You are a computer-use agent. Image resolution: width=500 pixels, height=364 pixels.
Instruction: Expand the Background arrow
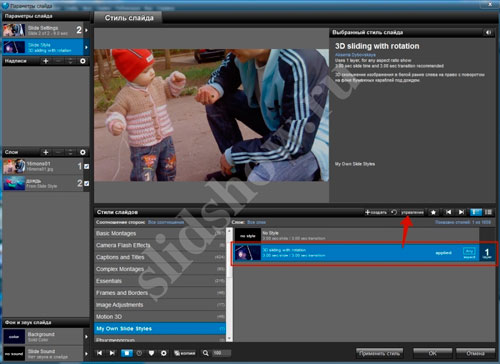(86, 337)
